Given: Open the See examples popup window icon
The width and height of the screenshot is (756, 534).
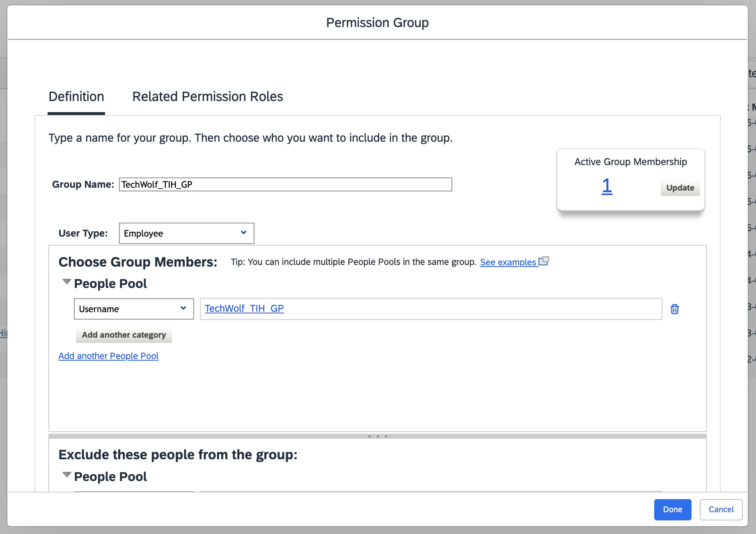Looking at the screenshot, I should (544, 261).
